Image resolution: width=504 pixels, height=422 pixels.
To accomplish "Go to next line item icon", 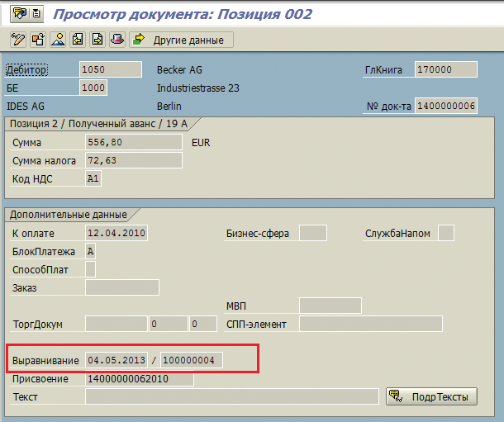I will pyautogui.click(x=97, y=40).
